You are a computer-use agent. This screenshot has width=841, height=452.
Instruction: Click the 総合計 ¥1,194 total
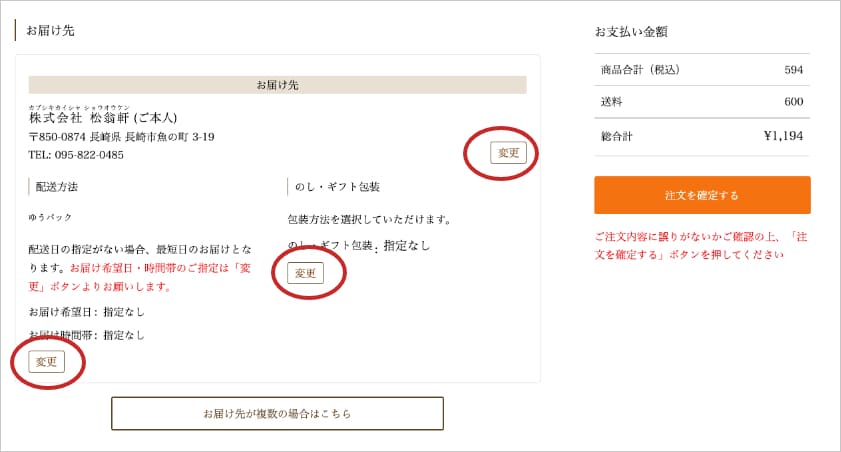[702, 136]
